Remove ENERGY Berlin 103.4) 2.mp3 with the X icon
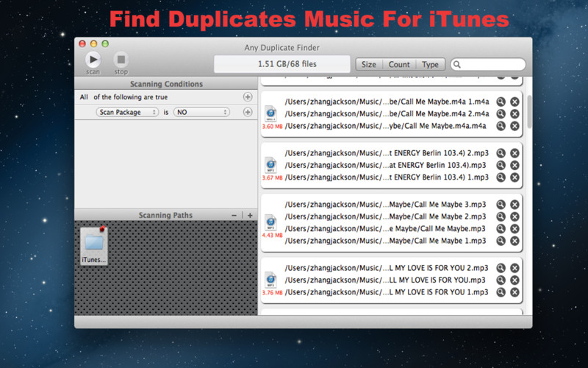 point(515,153)
